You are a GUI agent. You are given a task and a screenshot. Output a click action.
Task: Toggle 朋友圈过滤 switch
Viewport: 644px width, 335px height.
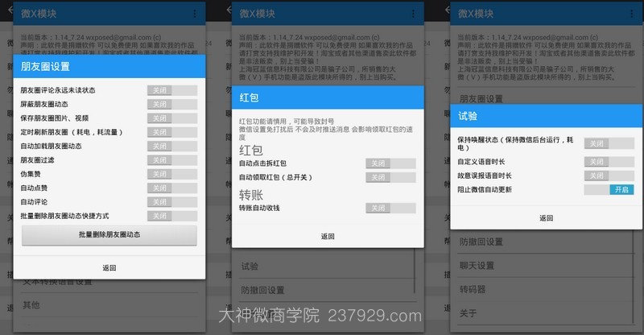171,160
